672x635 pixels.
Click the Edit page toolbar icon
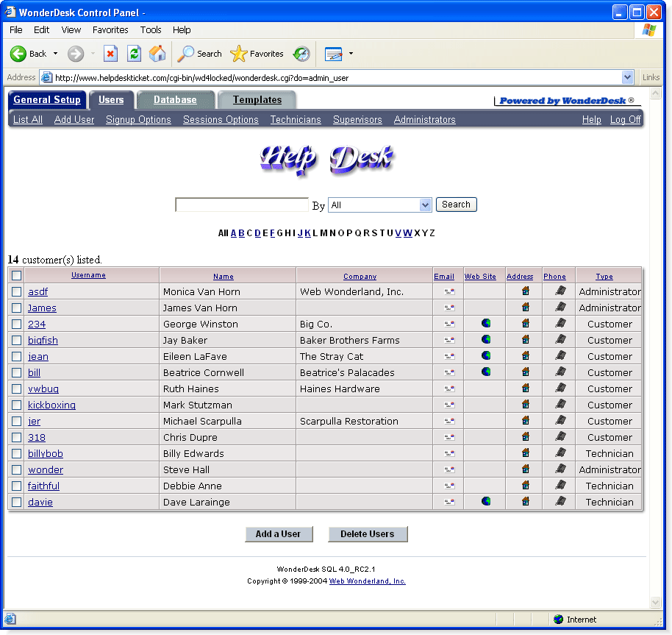(x=334, y=54)
